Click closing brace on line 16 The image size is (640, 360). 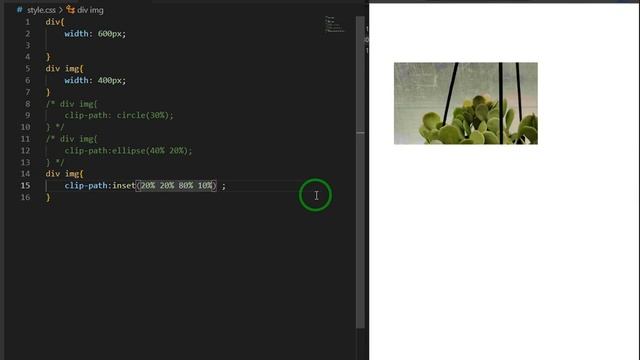click(x=48, y=198)
